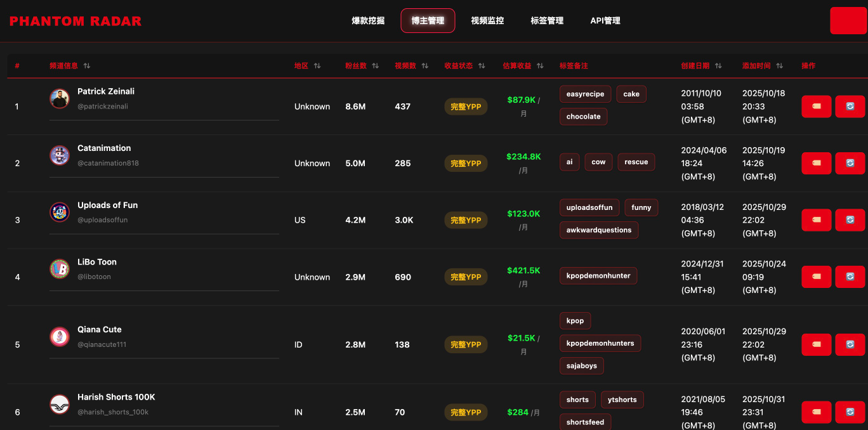Click the chocolate tag under Patrick Zeinali

coord(583,116)
